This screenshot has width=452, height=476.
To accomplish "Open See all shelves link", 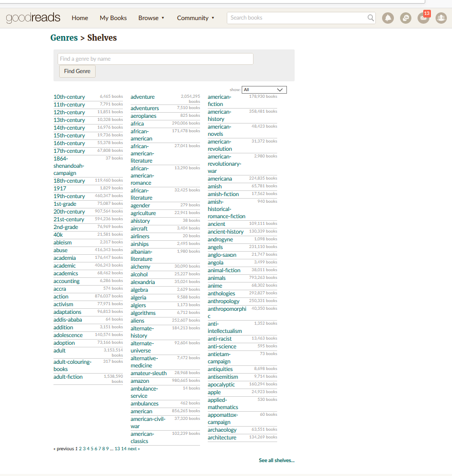I will click(277, 460).
